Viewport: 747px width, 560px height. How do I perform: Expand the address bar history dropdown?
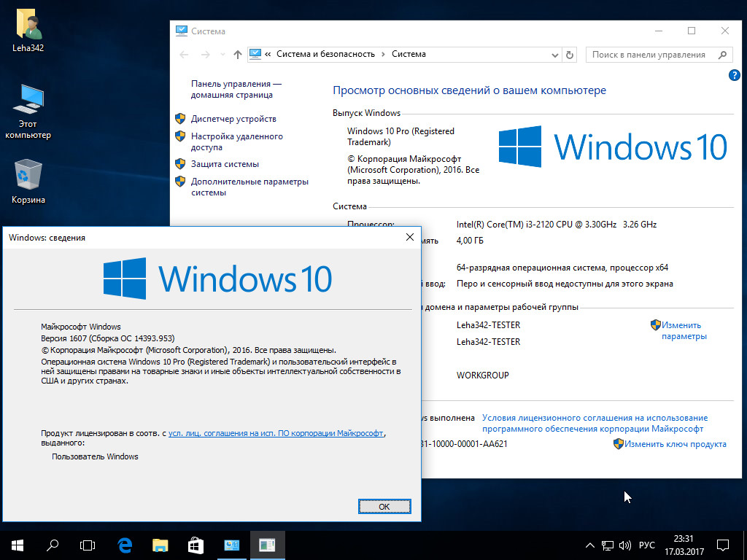click(x=554, y=55)
